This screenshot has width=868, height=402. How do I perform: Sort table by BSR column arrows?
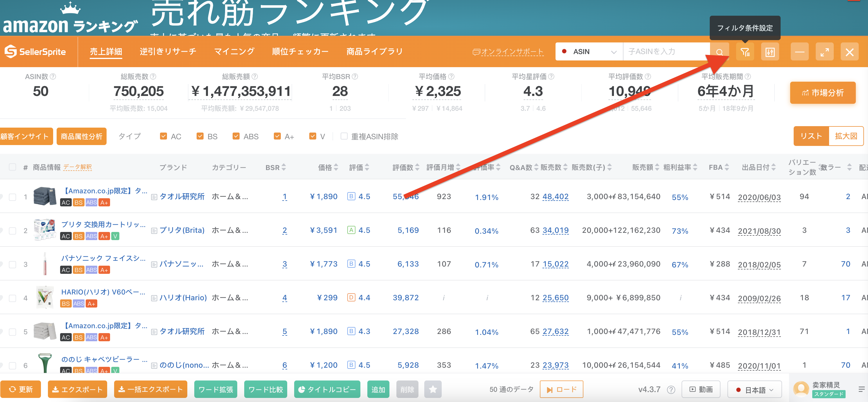click(x=284, y=167)
